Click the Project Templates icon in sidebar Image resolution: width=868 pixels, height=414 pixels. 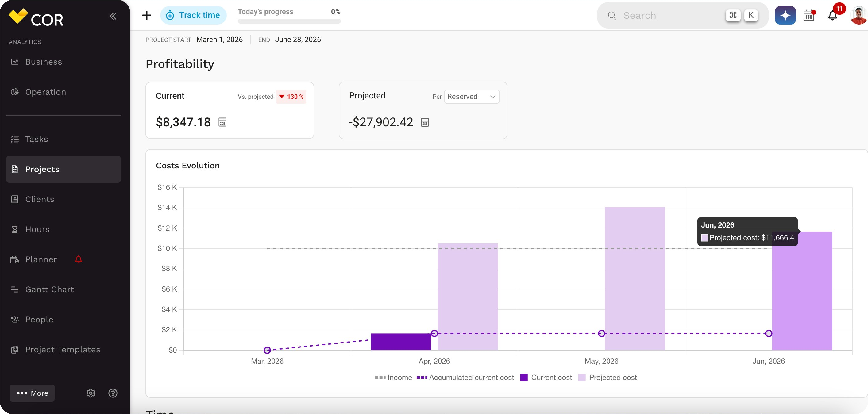pyautogui.click(x=14, y=349)
